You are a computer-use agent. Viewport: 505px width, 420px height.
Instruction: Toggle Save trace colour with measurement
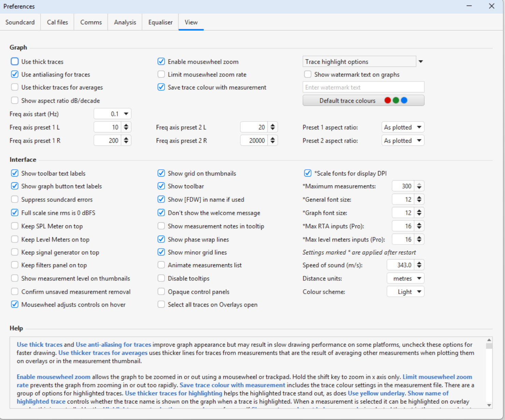(161, 87)
